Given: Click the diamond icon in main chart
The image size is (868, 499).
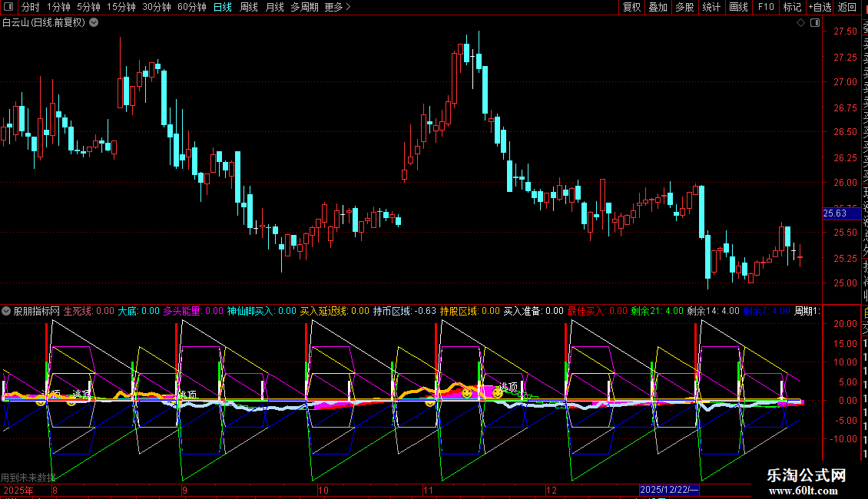Looking at the screenshot, I should (800, 23).
